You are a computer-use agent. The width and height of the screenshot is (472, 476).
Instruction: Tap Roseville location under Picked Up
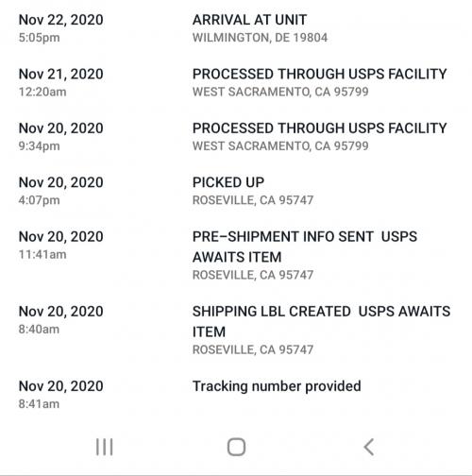(253, 200)
